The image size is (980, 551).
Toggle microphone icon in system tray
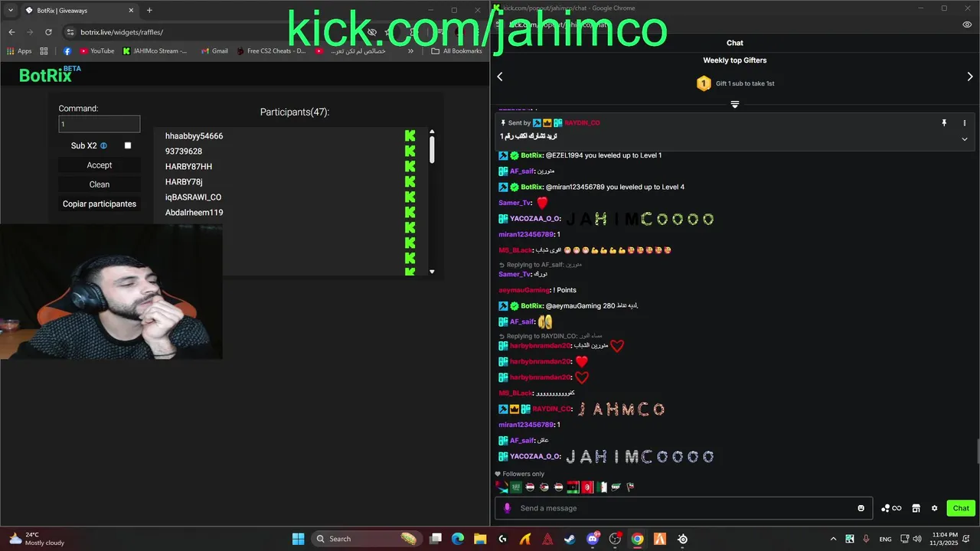tap(866, 539)
